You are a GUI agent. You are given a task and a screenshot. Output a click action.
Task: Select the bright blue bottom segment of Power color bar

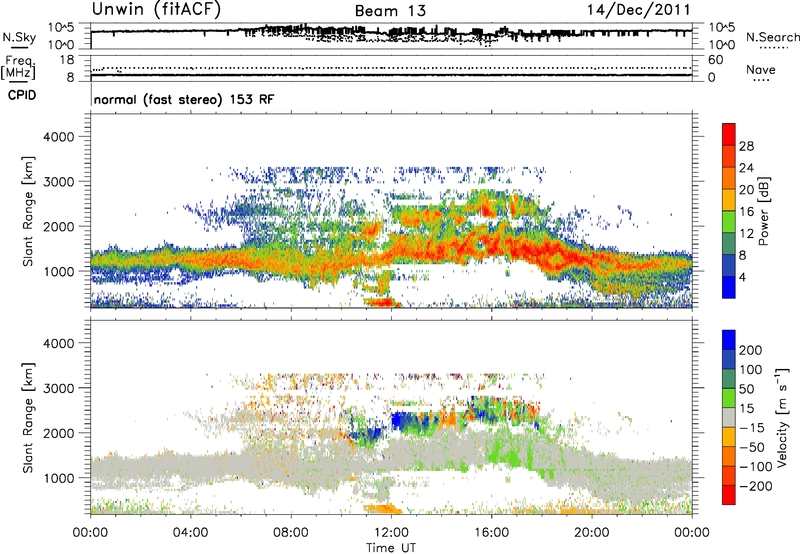(729, 287)
